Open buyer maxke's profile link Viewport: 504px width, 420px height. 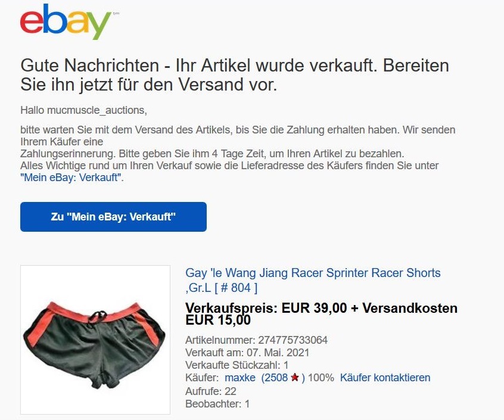click(x=240, y=378)
